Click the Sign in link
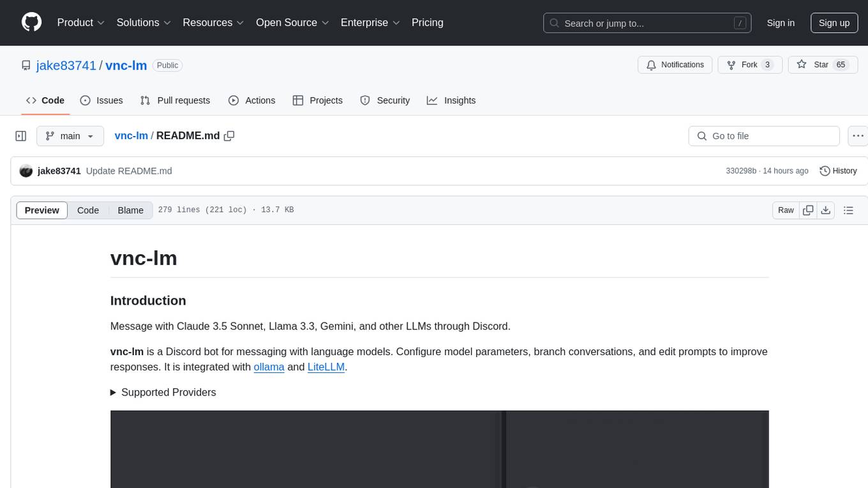Viewport: 868px width, 488px height. [x=781, y=23]
